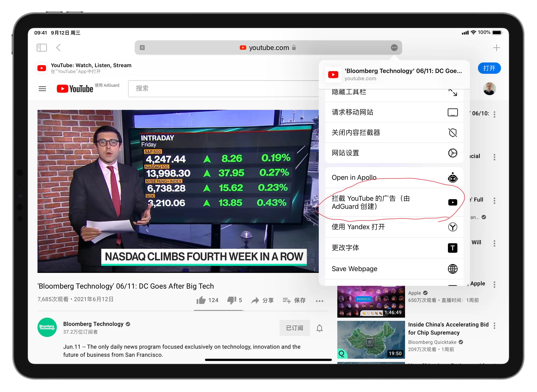Open options for the Apple WWDC video
This screenshot has width=537, height=392.
[494, 285]
